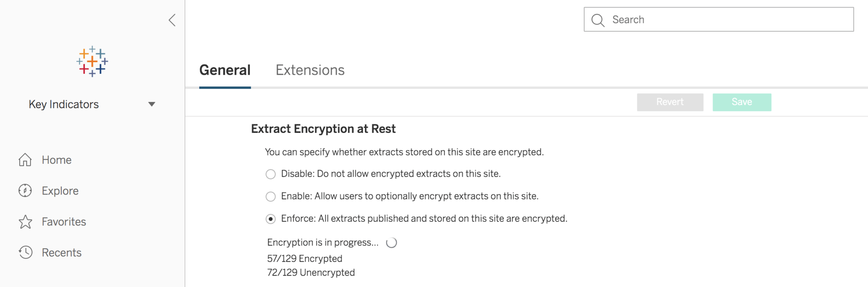Collapse the sidebar with the chevron
This screenshot has height=287, width=868.
pyautogui.click(x=172, y=20)
